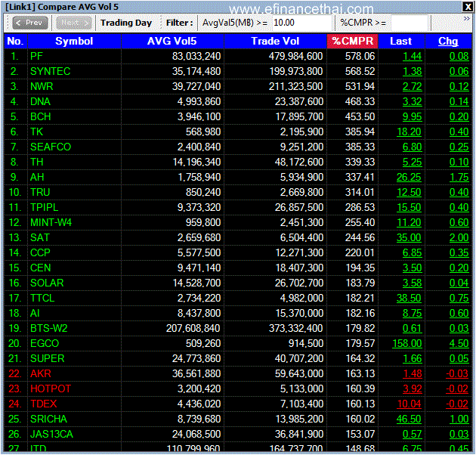This screenshot has width=476, height=455.
Task: Select symbol SUPER
Action: (x=47, y=359)
